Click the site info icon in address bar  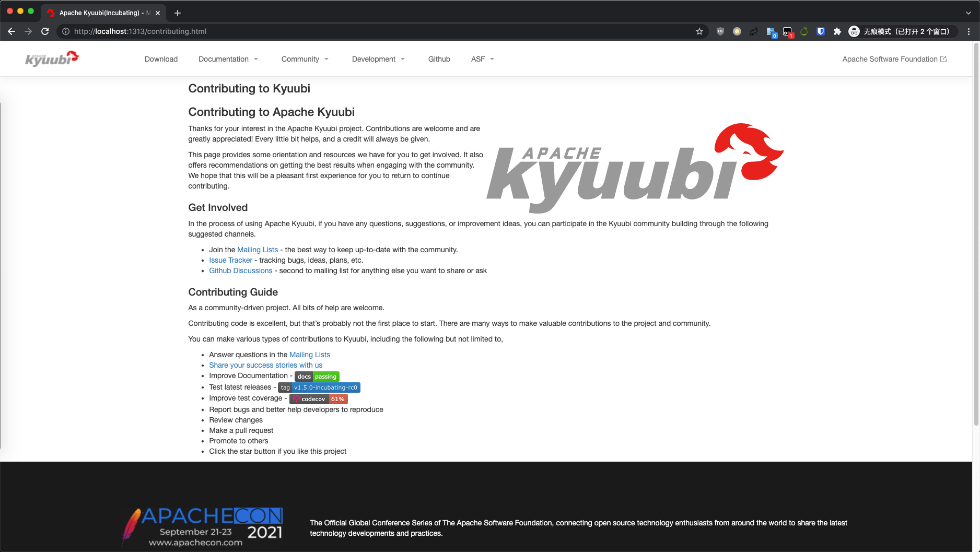point(66,31)
